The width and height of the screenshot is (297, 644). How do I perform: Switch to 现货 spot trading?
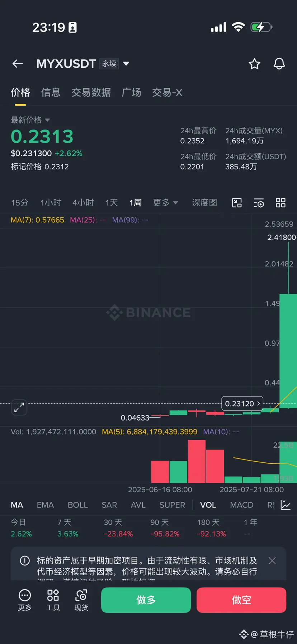(81, 600)
